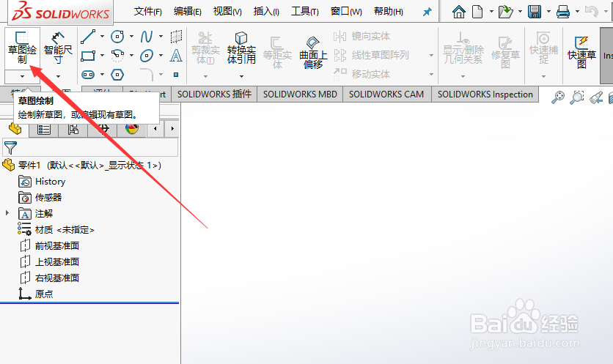613x364 pixels.
Task: Open the 转换实体引用 dropdown arrow
Action: [x=241, y=77]
